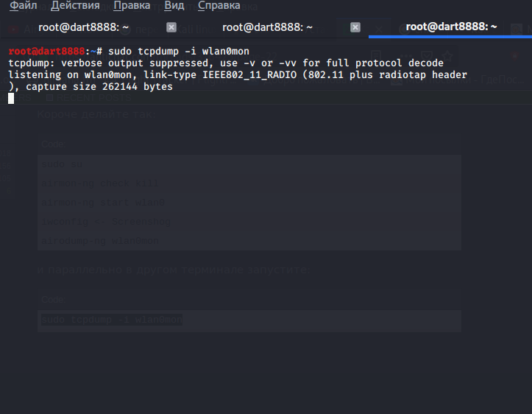Close the first terminal tab
This screenshot has width=532, height=414.
pos(171,27)
